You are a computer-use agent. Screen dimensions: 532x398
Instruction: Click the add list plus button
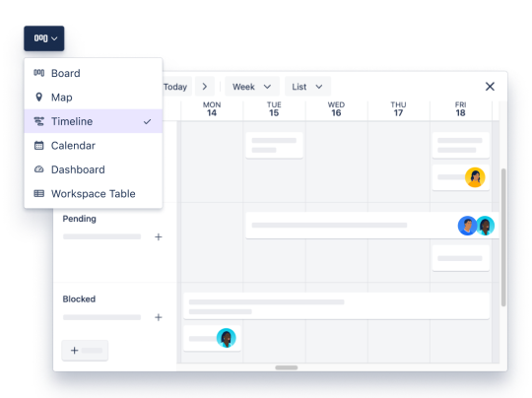point(85,351)
